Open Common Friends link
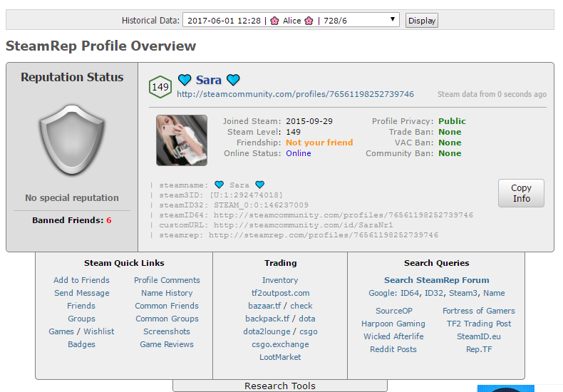The height and width of the screenshot is (392, 563). [167, 306]
